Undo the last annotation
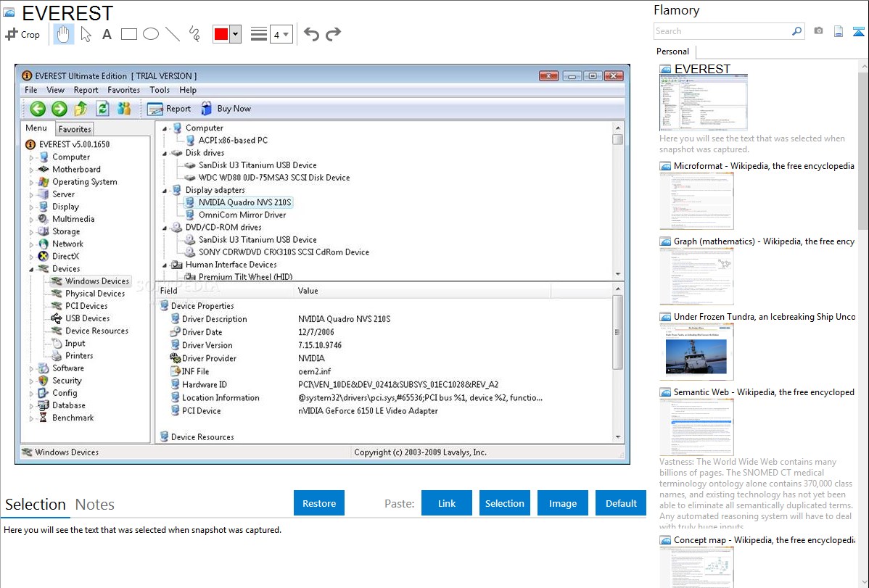Viewport: 869px width, 588px height. pos(311,34)
